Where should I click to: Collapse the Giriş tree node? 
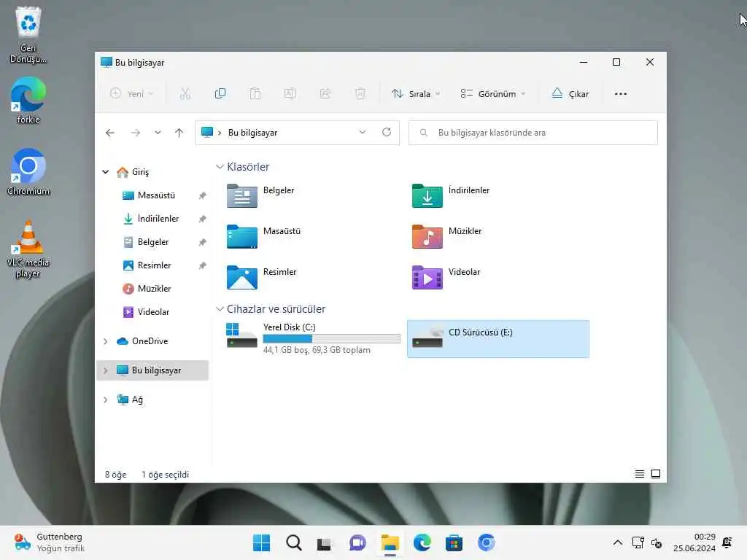[106, 172]
